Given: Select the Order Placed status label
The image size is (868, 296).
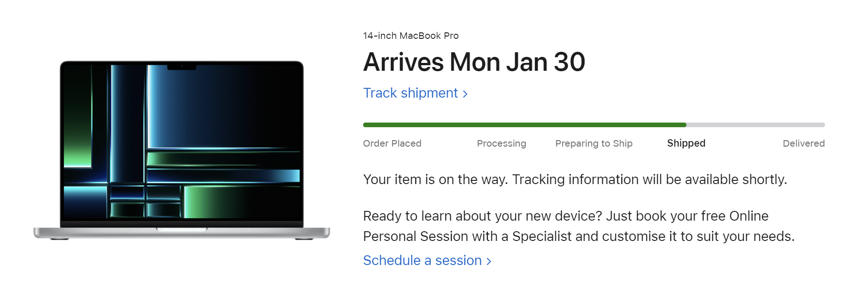Looking at the screenshot, I should (x=392, y=143).
